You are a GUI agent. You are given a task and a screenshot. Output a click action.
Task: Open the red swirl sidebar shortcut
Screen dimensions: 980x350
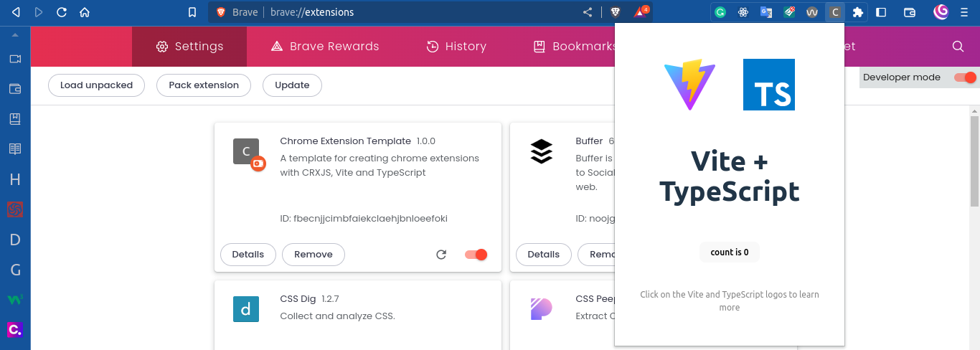click(x=15, y=209)
